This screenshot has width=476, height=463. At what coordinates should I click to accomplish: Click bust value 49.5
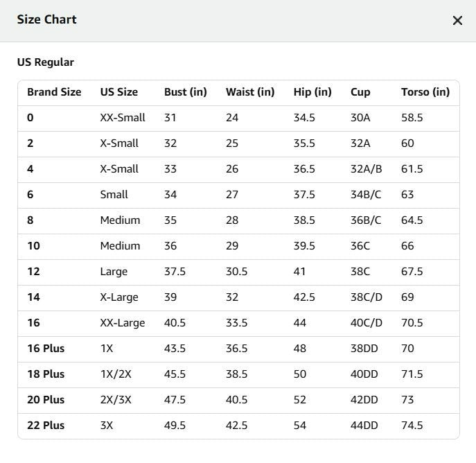[175, 426]
